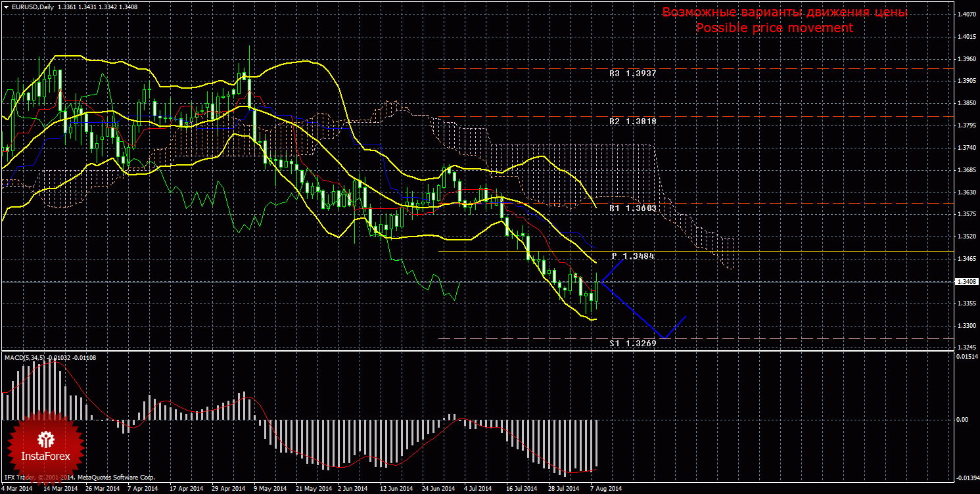Click the 24 Jun 2014 date on time axis
This screenshot has height=494, width=980.
(x=438, y=489)
